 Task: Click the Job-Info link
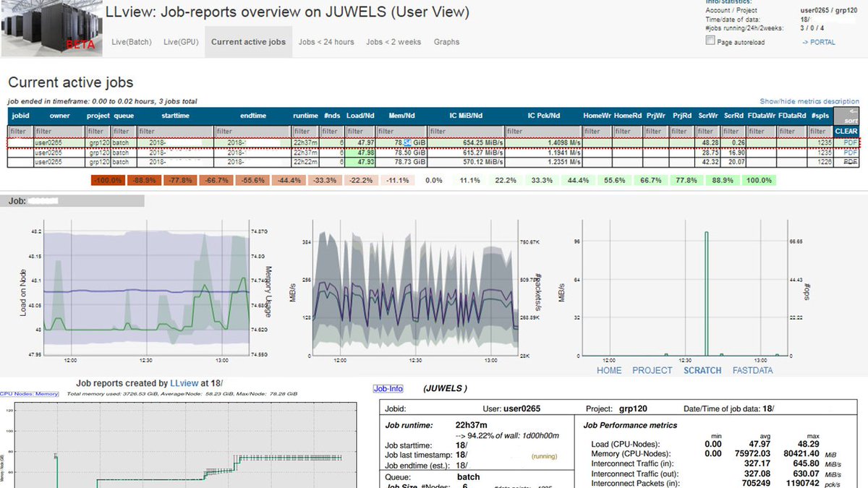[388, 388]
